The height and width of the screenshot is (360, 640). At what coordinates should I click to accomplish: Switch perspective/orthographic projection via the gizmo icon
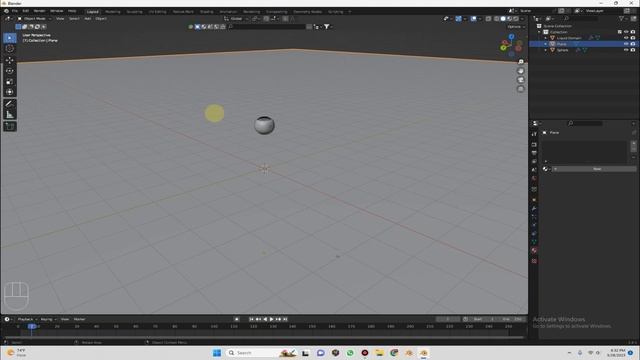[521, 89]
